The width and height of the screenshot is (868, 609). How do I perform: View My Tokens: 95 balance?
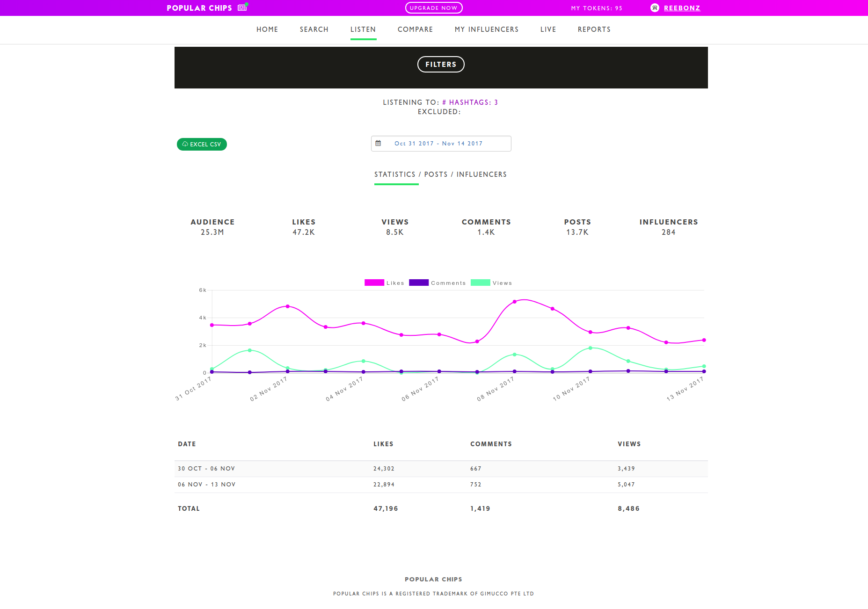click(x=597, y=8)
